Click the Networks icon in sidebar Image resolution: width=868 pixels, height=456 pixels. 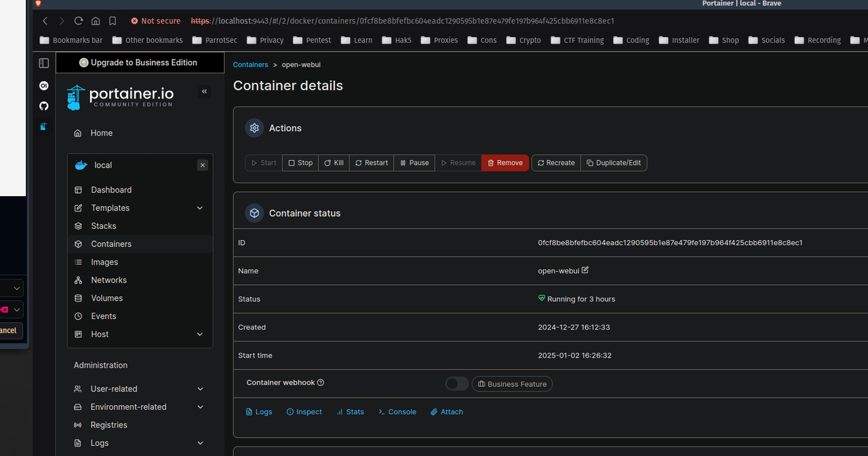click(78, 280)
